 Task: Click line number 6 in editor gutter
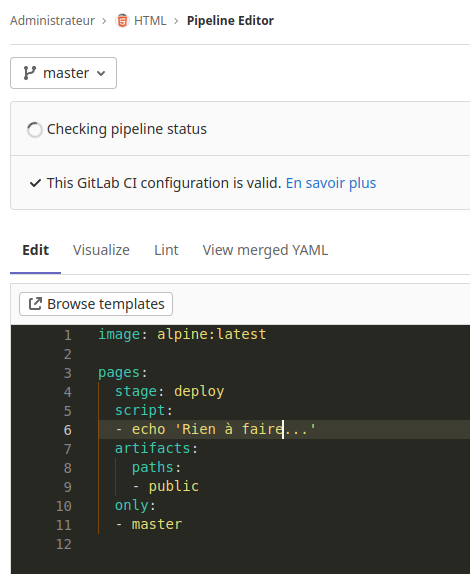(x=68, y=430)
